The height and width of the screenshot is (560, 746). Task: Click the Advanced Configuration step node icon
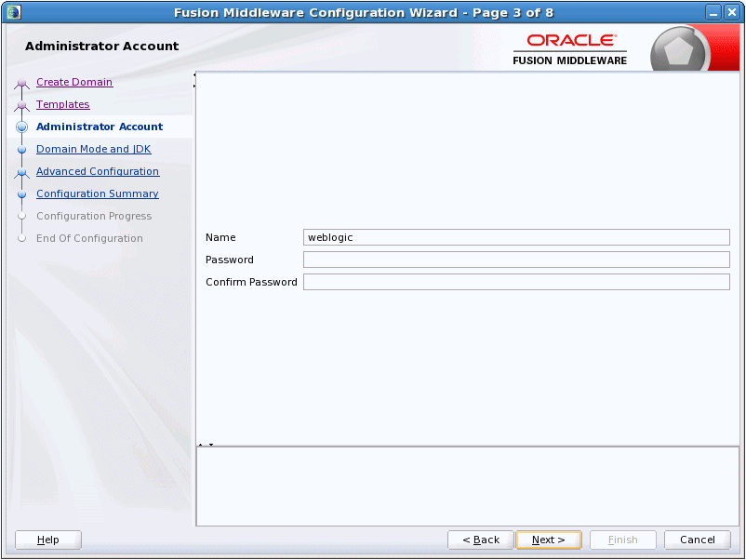22,172
